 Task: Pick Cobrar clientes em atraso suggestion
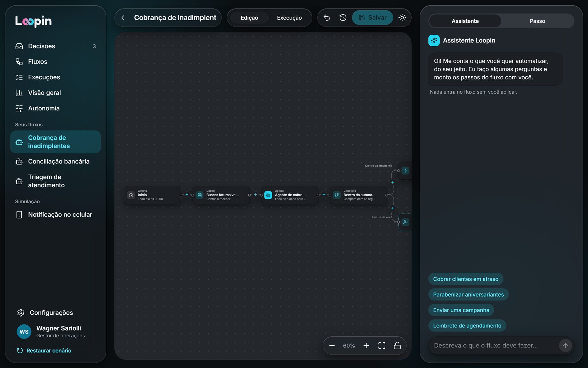[x=466, y=279]
